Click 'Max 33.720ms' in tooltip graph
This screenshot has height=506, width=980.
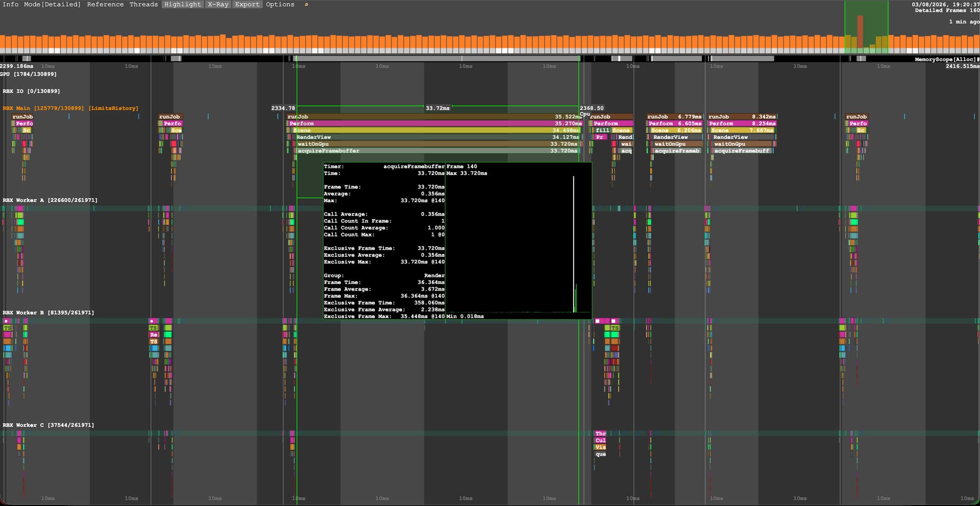pos(467,173)
